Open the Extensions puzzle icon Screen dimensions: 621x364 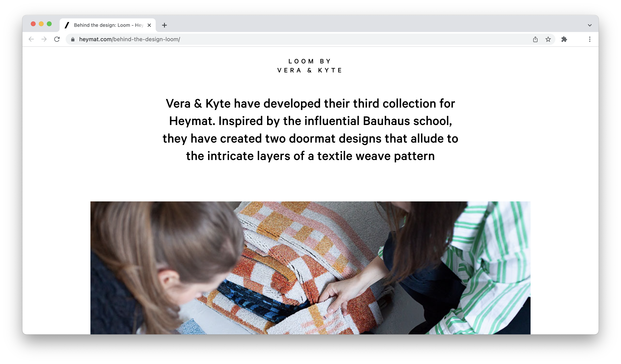[x=564, y=39]
